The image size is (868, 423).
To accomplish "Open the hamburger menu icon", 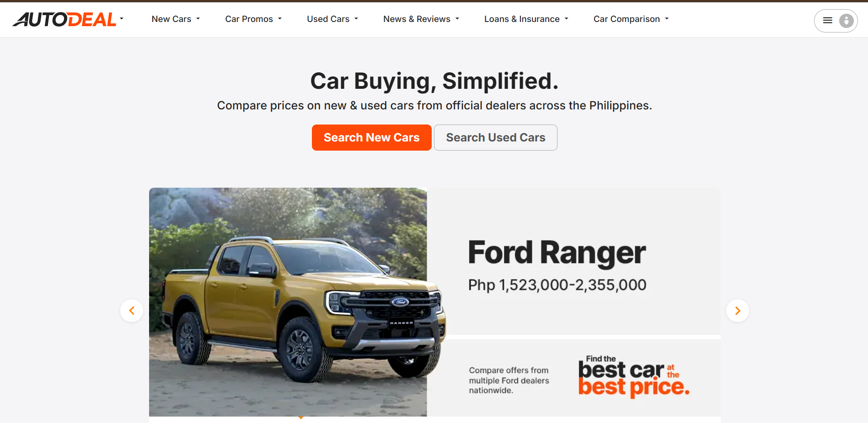I will [828, 21].
